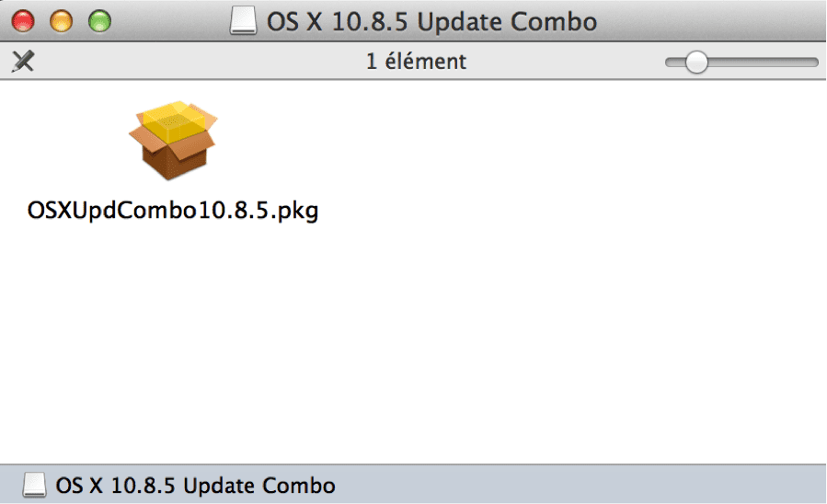Viewport: 827px width, 504px height.
Task: Click the far left end of the icon size slider
Action: tap(669, 63)
